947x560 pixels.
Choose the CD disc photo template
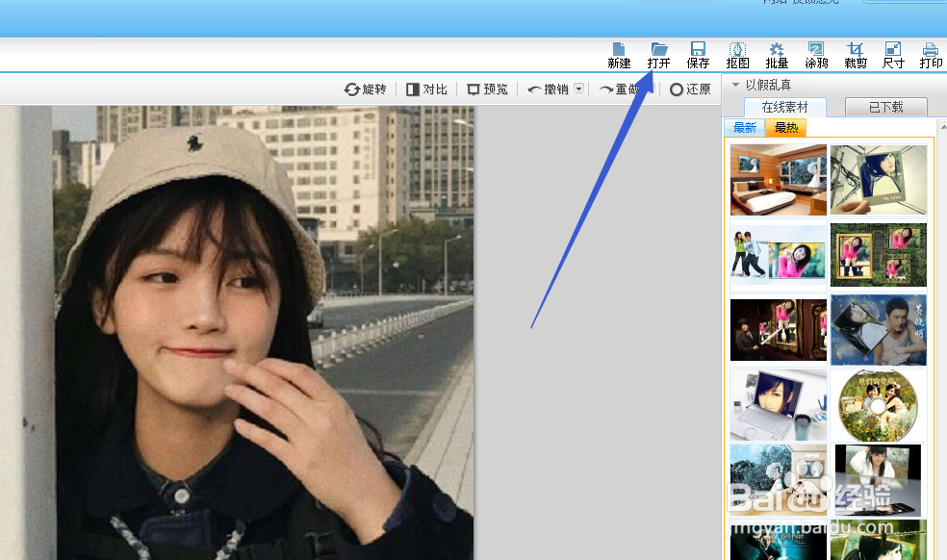[x=878, y=405]
